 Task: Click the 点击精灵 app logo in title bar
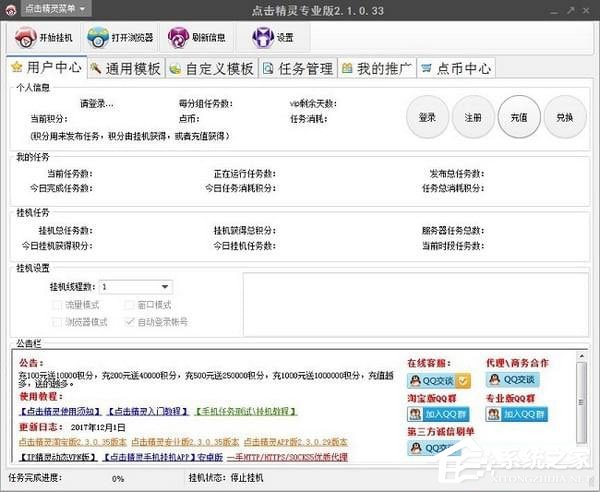pos(10,10)
